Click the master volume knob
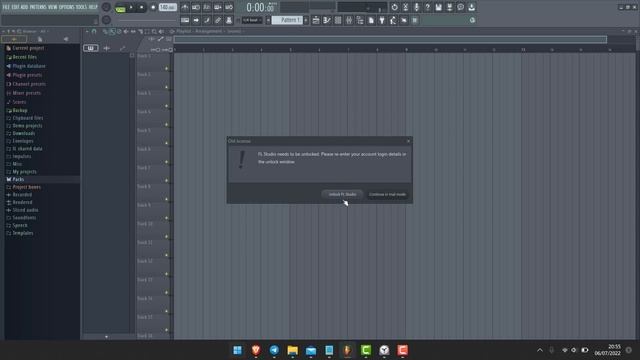640x360 pixels. coord(106,7)
